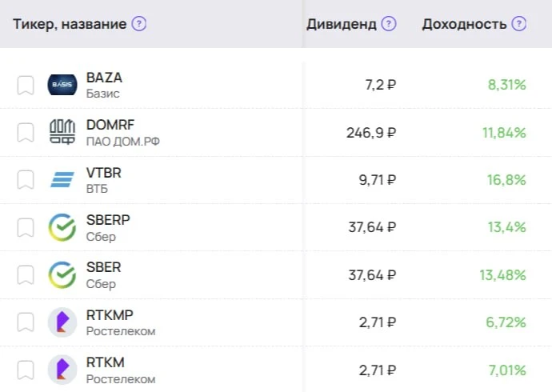Open help icon next to Дивиденд
This screenshot has width=552, height=392.
(389, 24)
